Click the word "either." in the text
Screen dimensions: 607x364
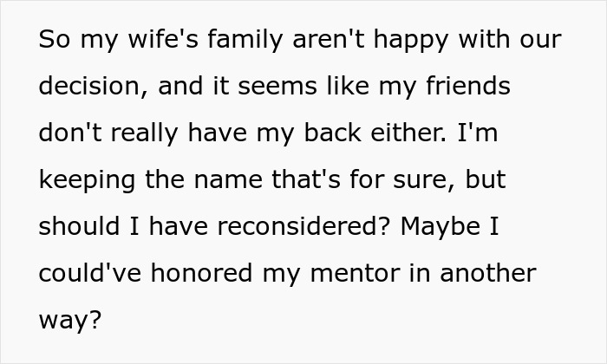click(x=408, y=133)
